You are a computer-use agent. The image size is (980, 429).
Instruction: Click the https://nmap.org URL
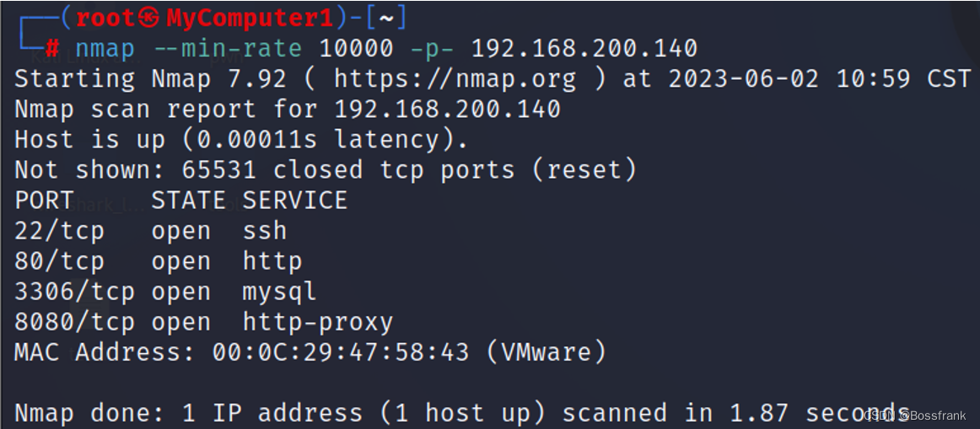click(x=455, y=79)
